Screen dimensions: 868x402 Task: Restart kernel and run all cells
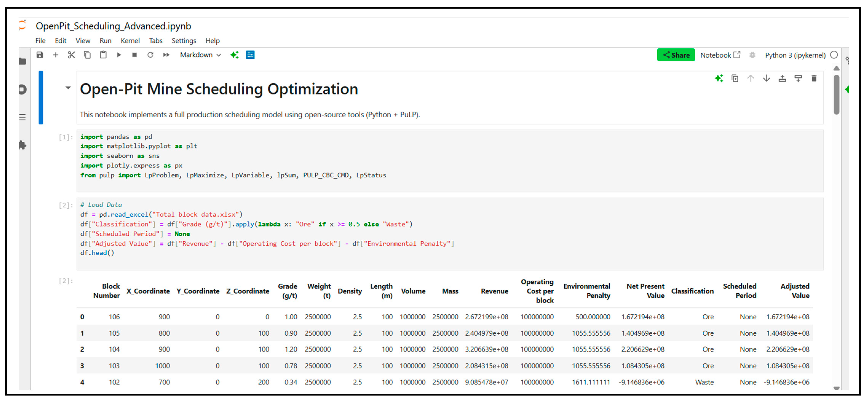[166, 55]
